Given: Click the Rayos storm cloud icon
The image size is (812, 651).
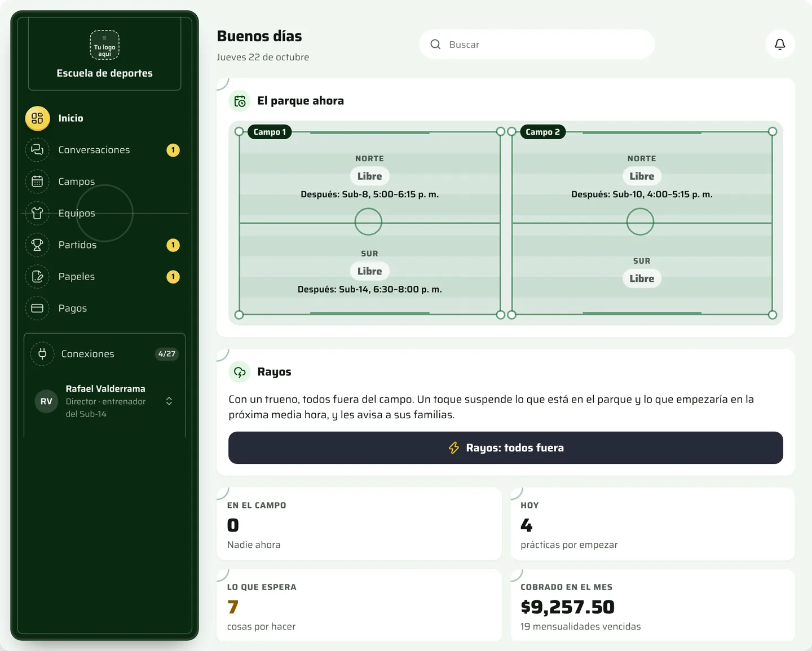Looking at the screenshot, I should (240, 372).
